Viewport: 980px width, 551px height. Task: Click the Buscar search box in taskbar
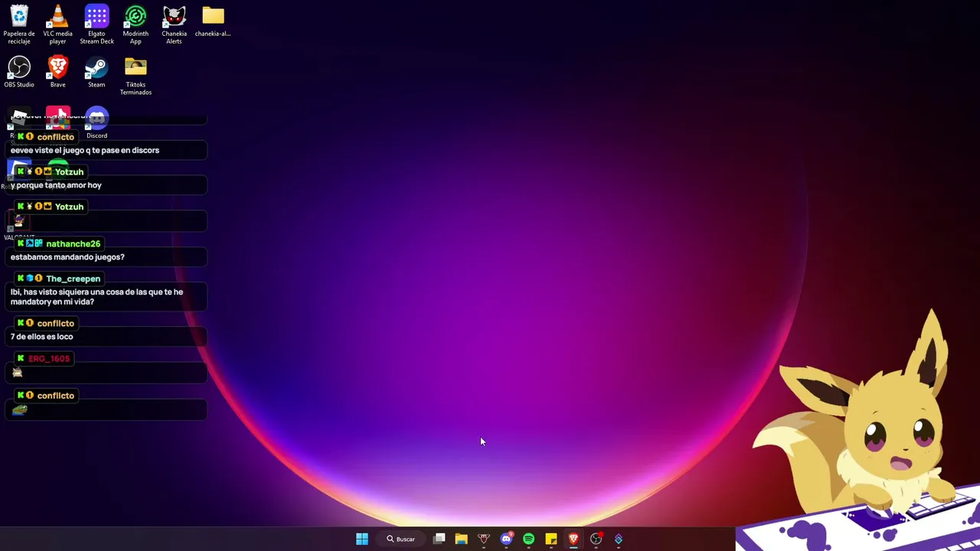401,540
